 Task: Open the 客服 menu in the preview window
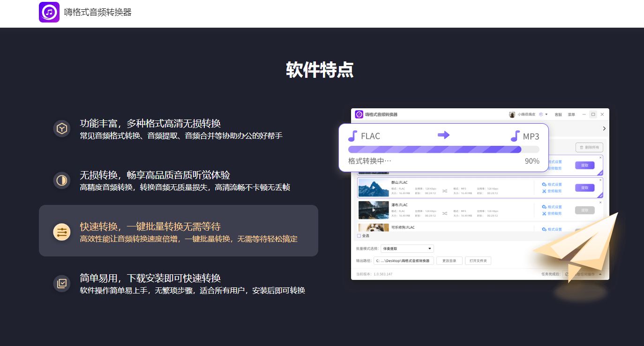click(558, 114)
